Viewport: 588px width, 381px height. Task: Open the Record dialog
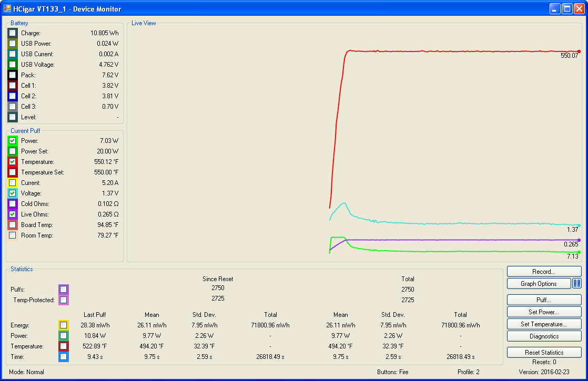(x=544, y=272)
